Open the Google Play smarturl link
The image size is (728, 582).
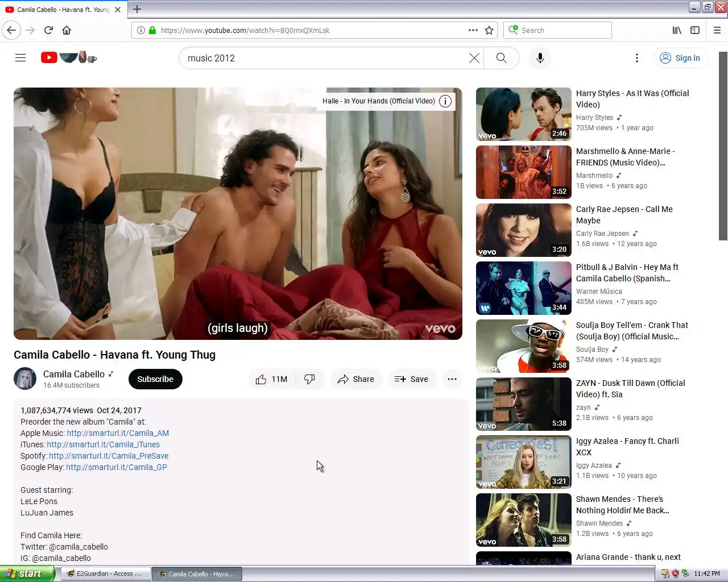click(117, 467)
